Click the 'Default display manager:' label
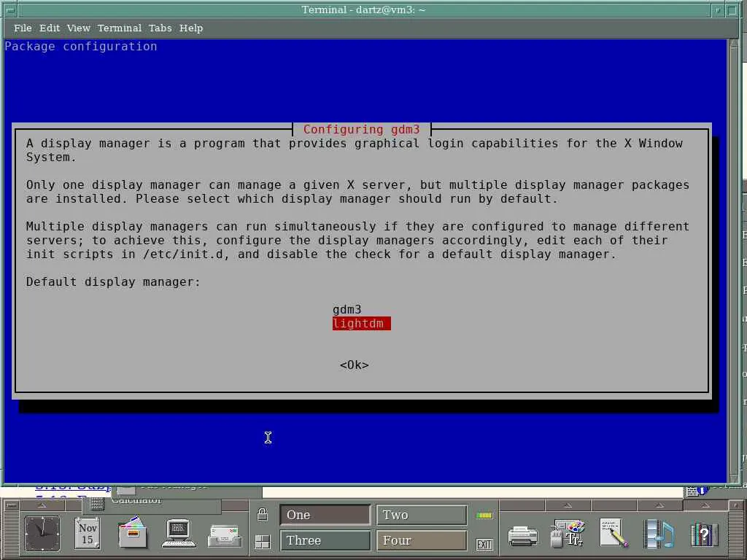Screen dimensions: 747x560 click(113, 282)
